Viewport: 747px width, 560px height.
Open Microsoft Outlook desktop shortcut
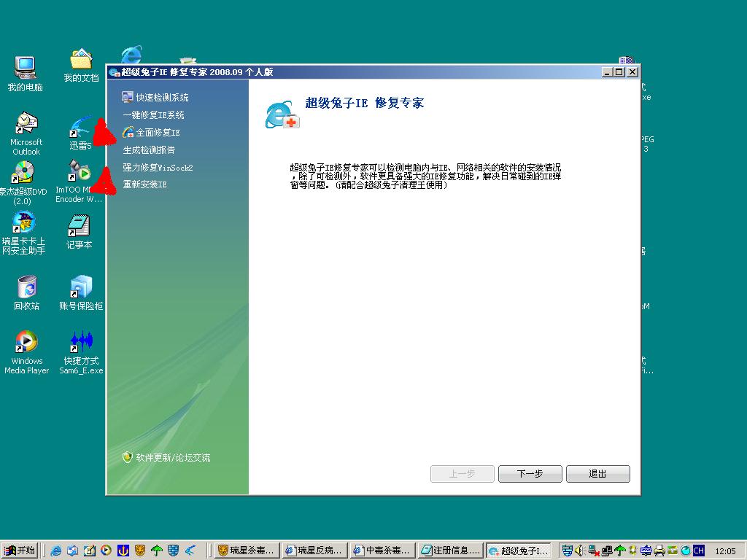26,134
